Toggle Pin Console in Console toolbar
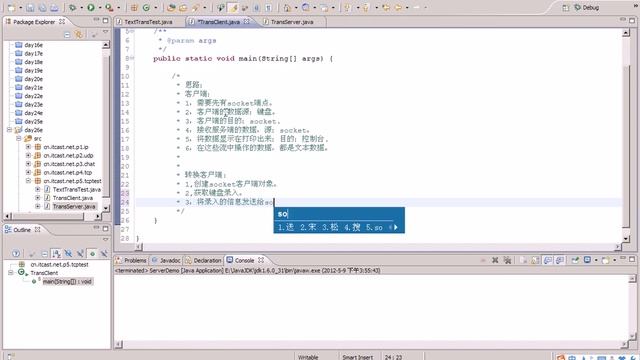The width and height of the screenshot is (640, 360). (575, 260)
